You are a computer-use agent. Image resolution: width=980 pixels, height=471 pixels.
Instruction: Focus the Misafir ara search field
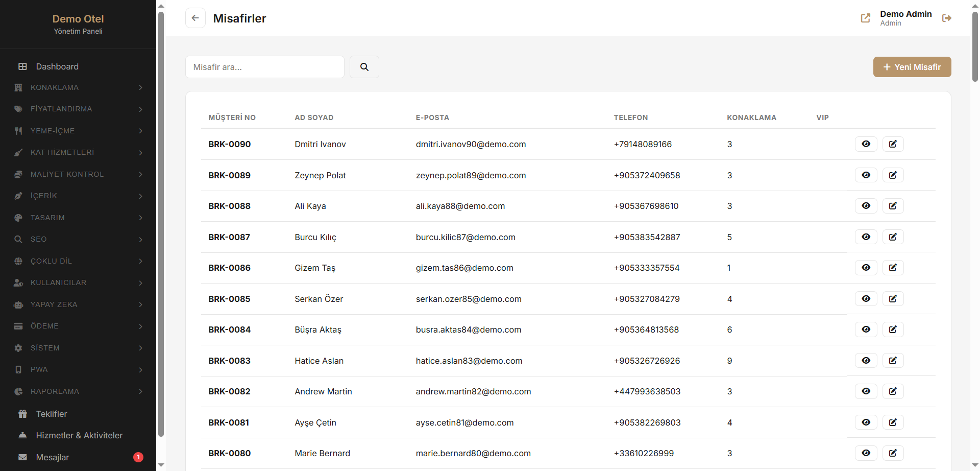[264, 67]
